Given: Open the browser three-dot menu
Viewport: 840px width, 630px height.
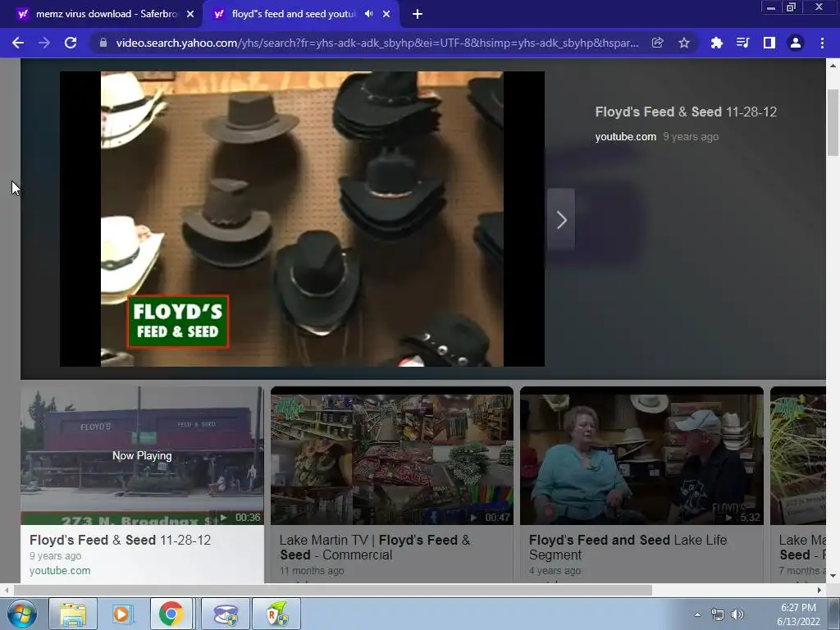Looking at the screenshot, I should coord(822,43).
